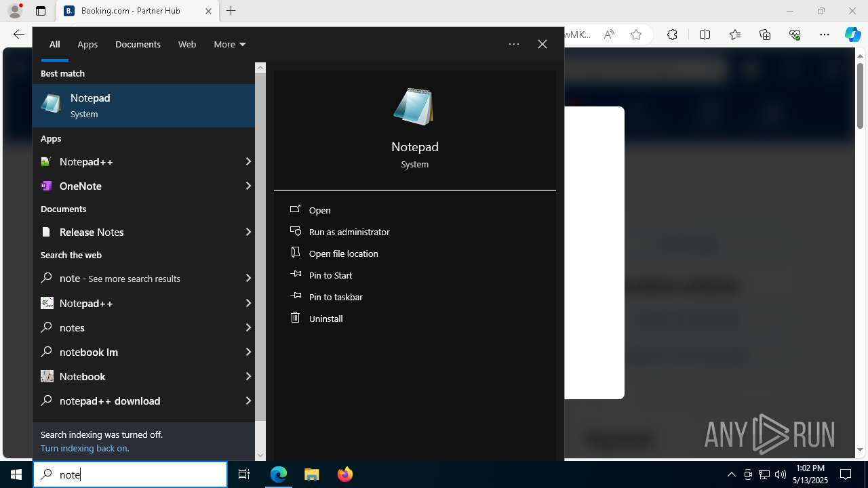Go back in Edge browser
Viewport: 868px width, 488px height.
click(18, 35)
